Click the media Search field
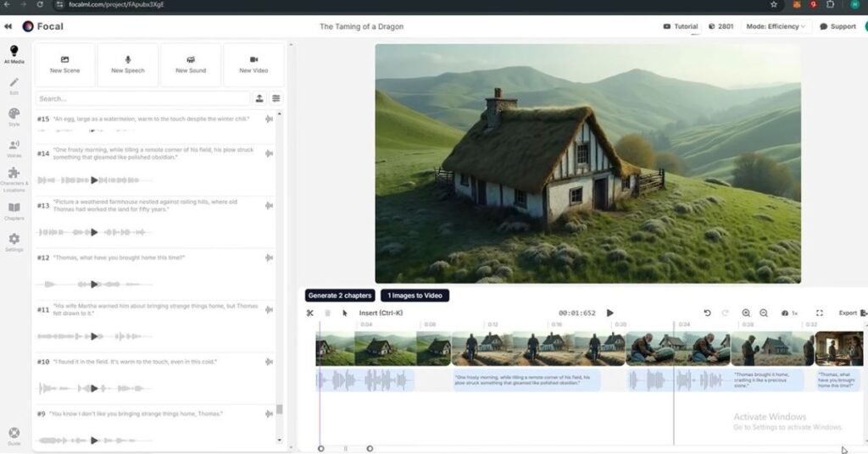The width and height of the screenshot is (868, 454). coord(142,98)
